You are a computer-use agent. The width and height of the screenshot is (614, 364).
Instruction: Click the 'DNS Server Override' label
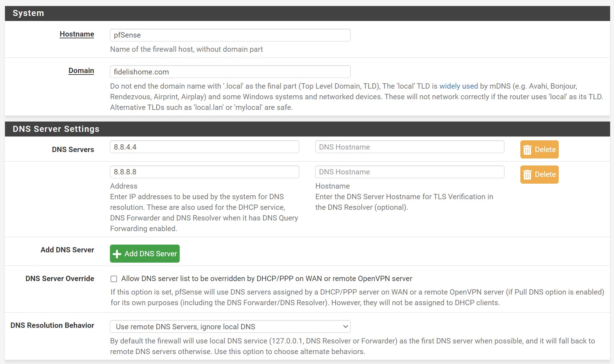pos(60,279)
